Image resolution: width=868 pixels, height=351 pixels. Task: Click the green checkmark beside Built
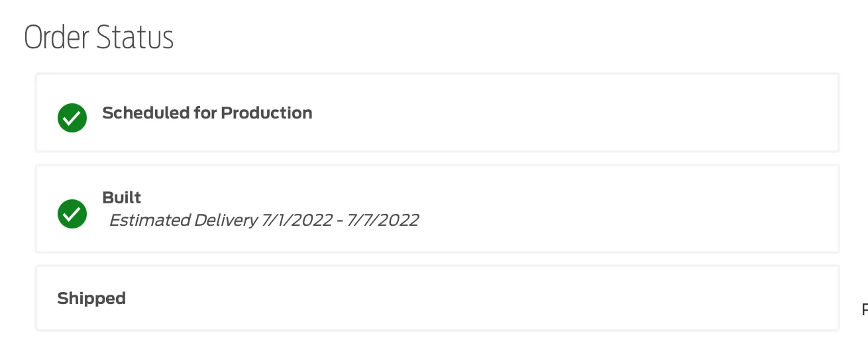click(x=72, y=214)
